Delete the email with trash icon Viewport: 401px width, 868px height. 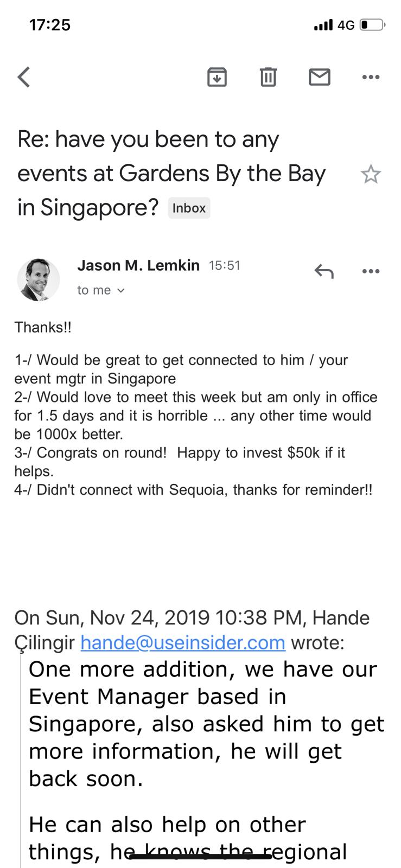pos(268,77)
